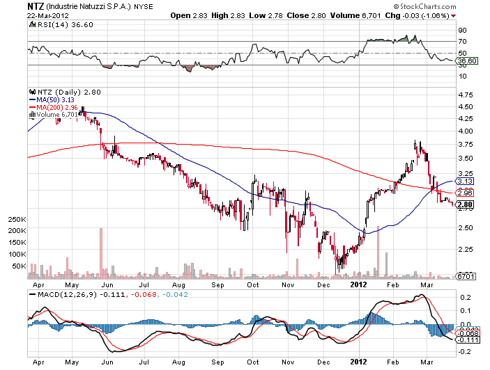Click the MA(200) 2.96 legend text
490x370 pixels.
(x=57, y=107)
